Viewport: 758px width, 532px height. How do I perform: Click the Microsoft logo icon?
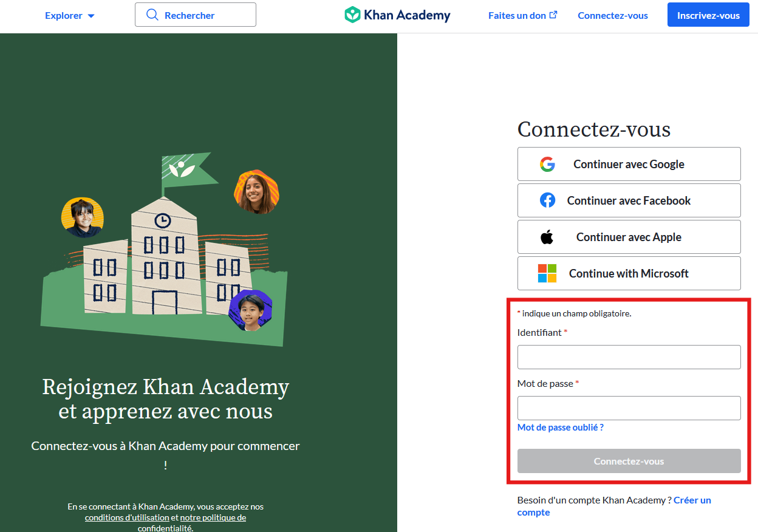pos(547,273)
